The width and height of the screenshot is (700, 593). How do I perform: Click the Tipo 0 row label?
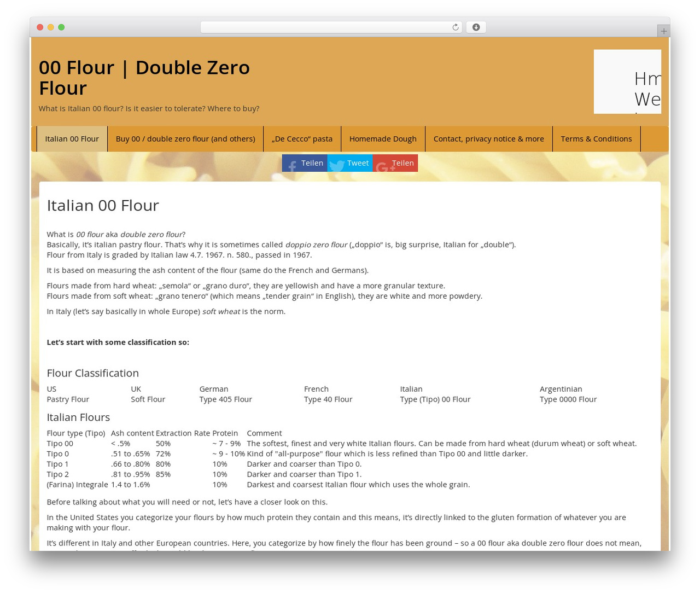tap(57, 454)
